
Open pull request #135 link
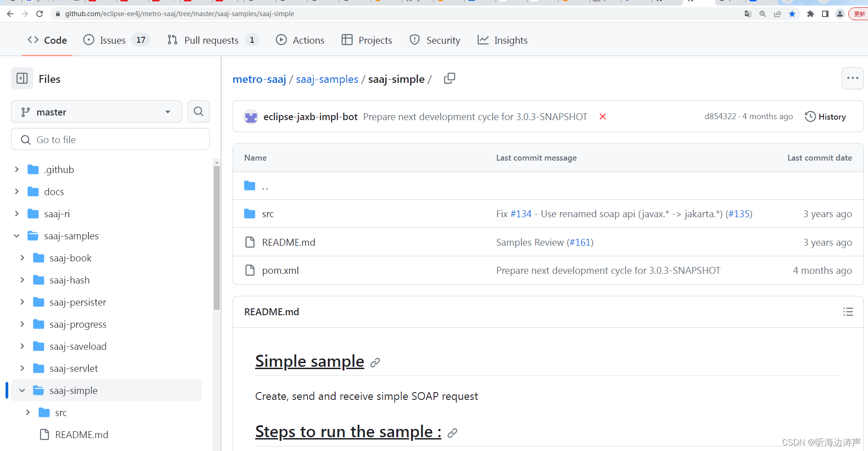coord(739,214)
